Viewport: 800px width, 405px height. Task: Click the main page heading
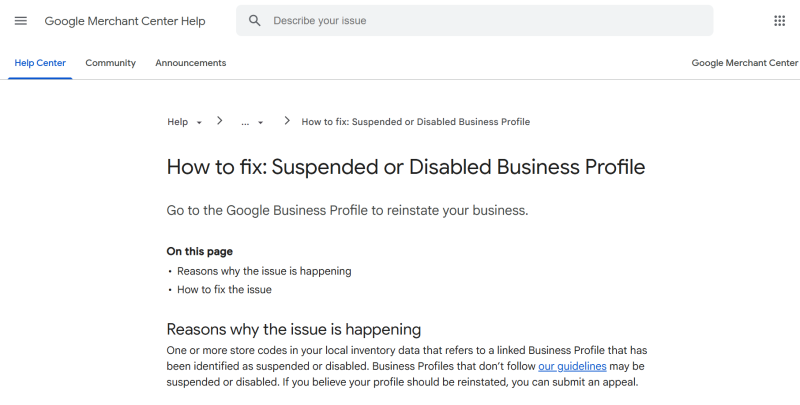coord(405,167)
